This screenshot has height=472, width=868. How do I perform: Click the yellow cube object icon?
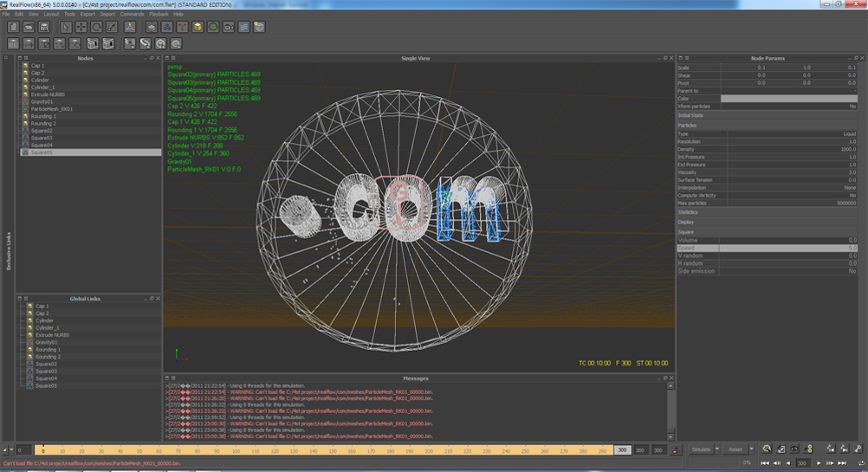click(x=198, y=27)
